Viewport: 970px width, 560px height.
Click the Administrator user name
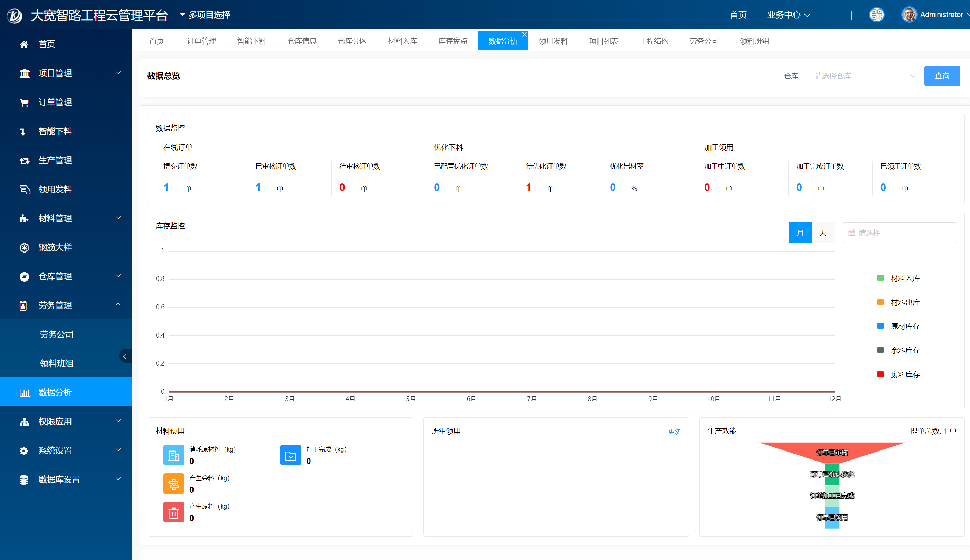941,15
